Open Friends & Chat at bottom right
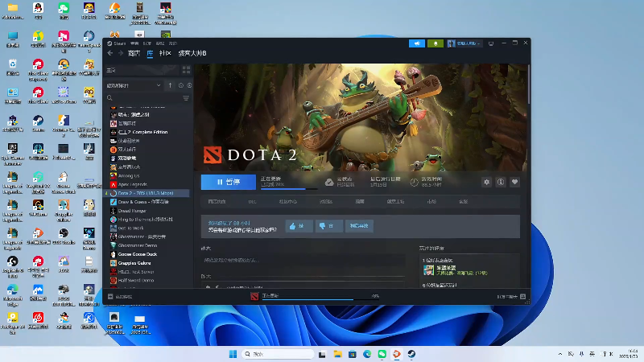 tap(511, 296)
